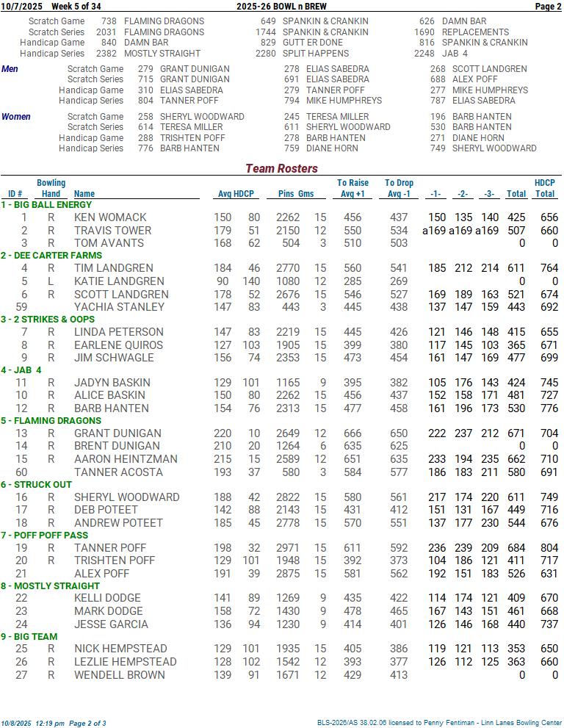Select the 7 - POFF POFF PASS team header
Image resolution: width=564 pixels, height=728 pixels.
(x=46, y=536)
